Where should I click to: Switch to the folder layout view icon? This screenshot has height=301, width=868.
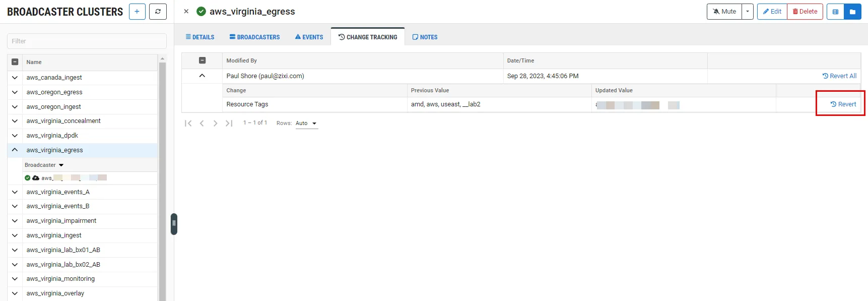pyautogui.click(x=852, y=12)
